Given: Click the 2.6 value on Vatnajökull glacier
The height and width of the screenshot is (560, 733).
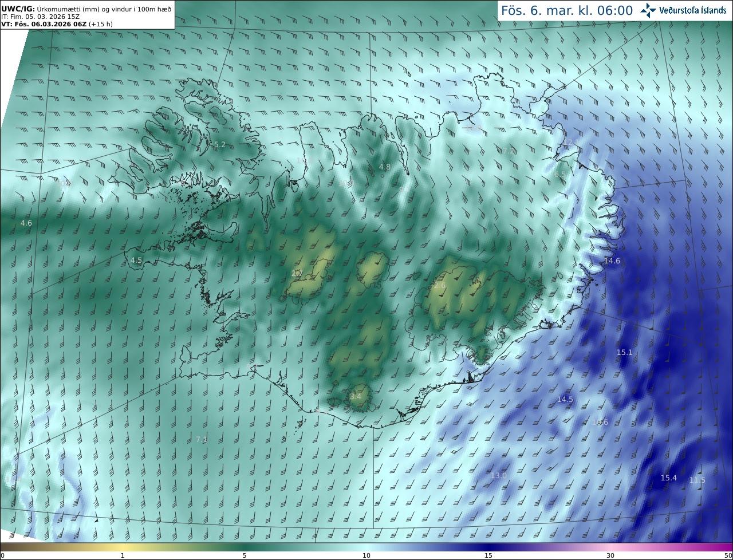Looking at the screenshot, I should (440, 285).
